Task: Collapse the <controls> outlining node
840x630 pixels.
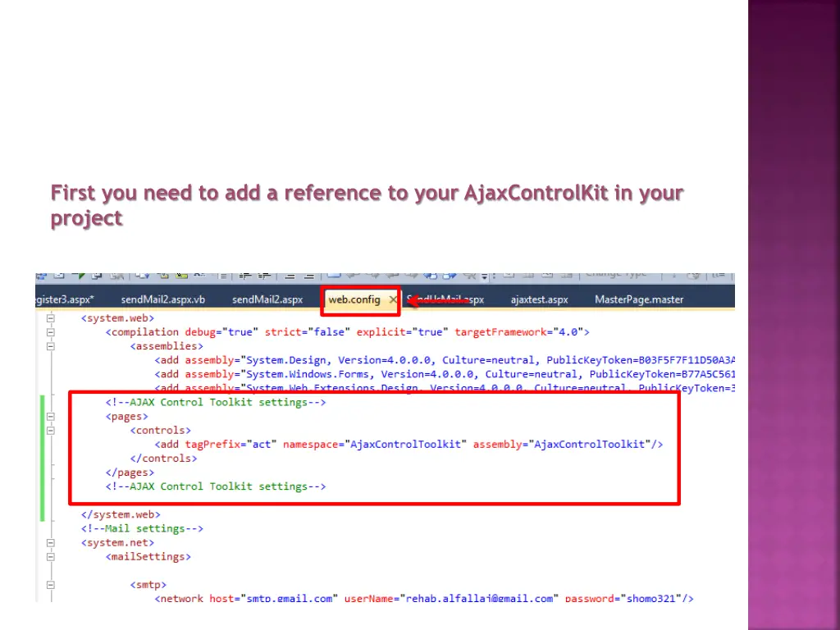Action: coord(50,430)
